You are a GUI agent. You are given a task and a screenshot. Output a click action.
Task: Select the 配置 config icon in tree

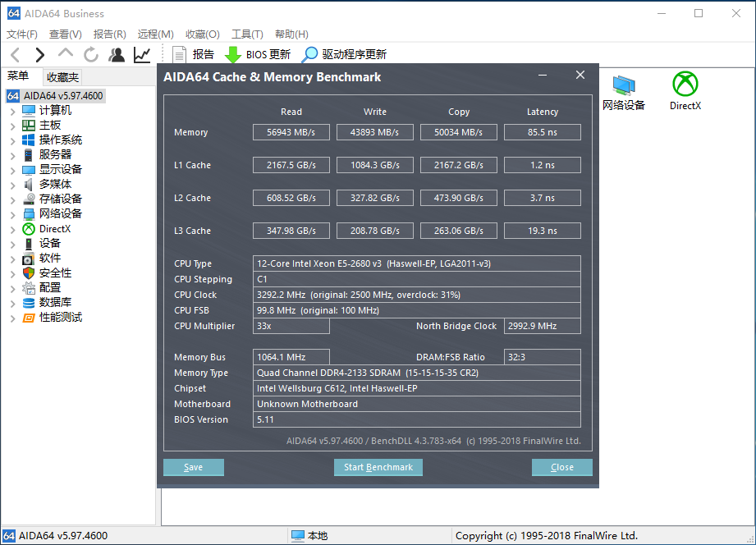(x=29, y=288)
